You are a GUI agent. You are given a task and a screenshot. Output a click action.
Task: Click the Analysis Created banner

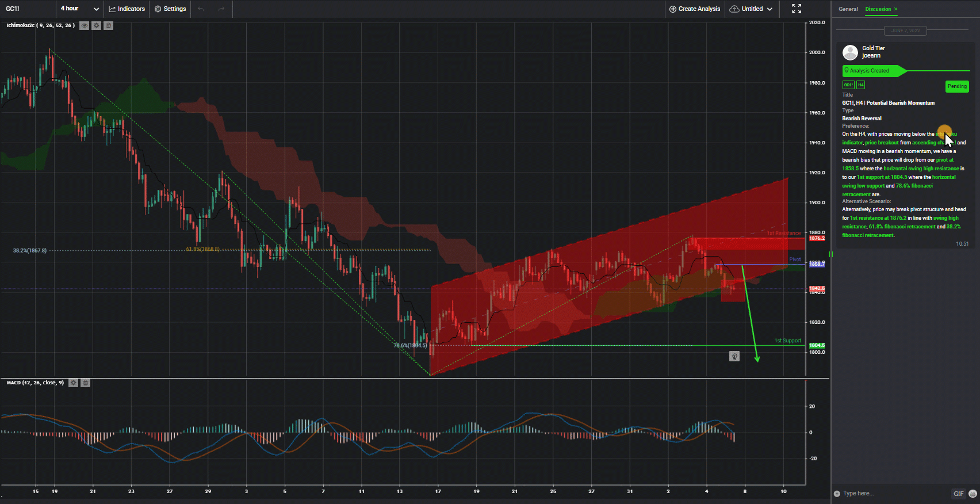874,71
